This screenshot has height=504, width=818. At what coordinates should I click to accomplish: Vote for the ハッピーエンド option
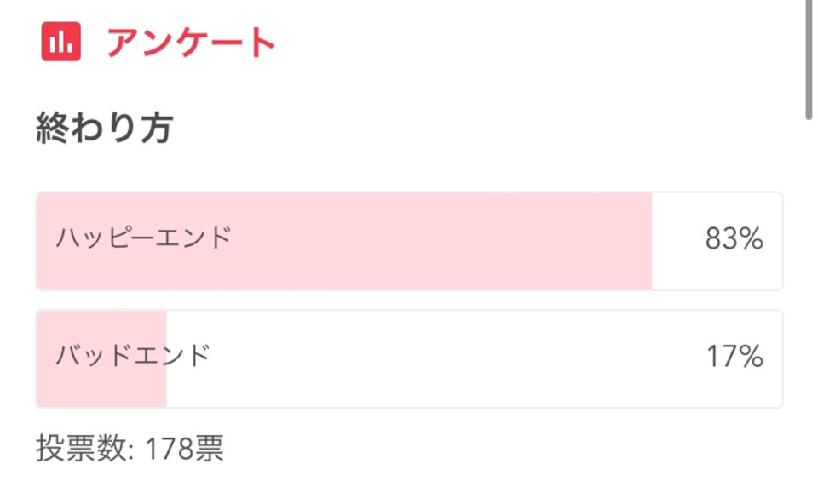pos(410,241)
